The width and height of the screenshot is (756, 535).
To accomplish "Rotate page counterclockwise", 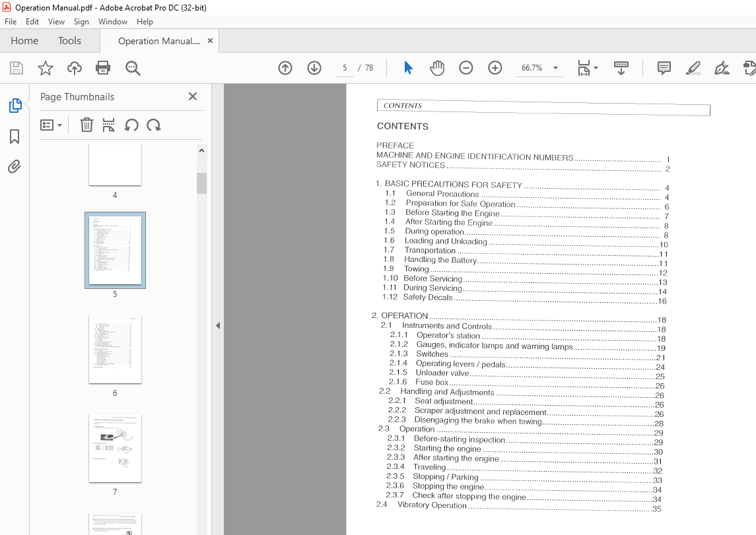I will [131, 125].
